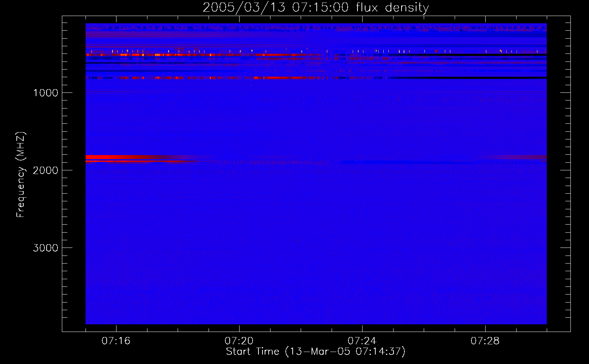Click the bright red emission band near 1800 MHz

point(124,157)
